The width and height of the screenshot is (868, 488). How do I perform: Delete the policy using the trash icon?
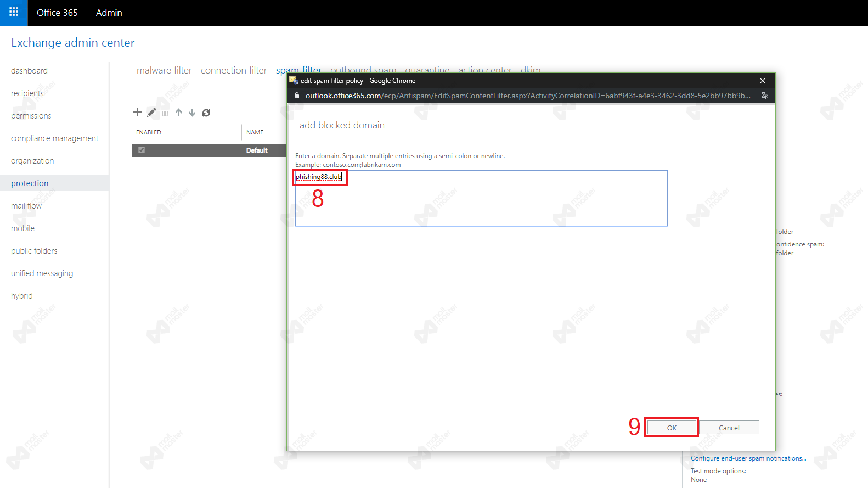[165, 113]
